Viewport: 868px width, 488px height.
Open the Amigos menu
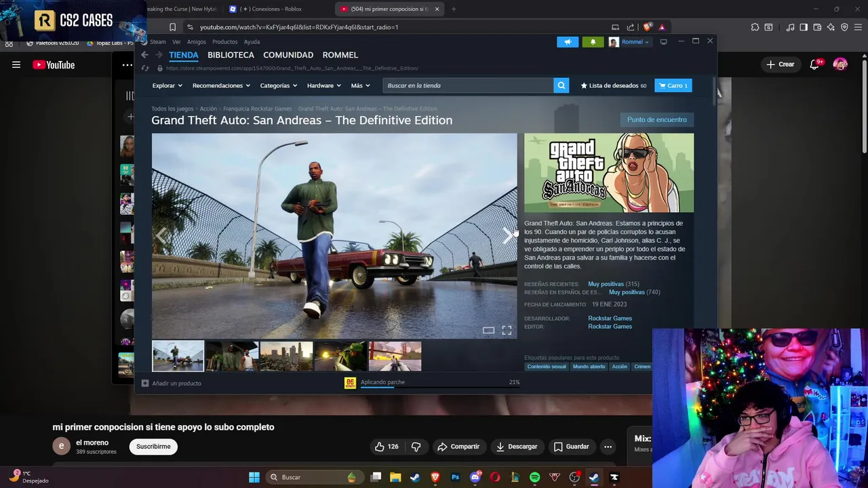pos(197,42)
